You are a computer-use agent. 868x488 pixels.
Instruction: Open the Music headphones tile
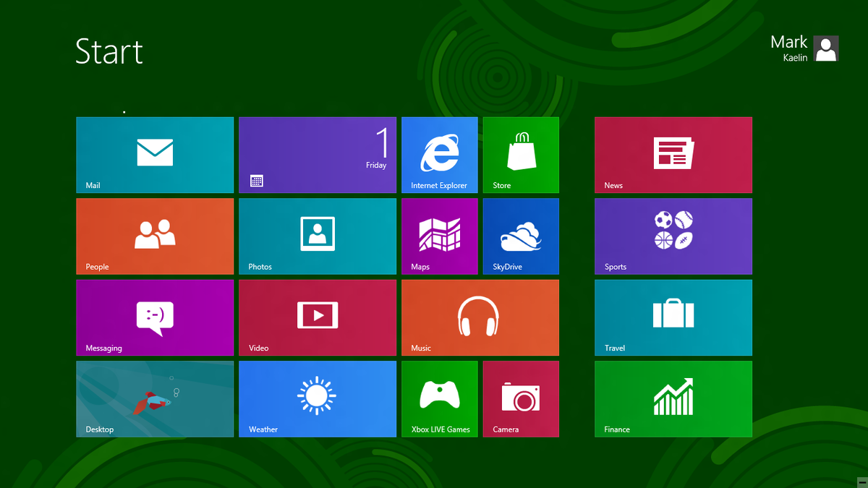[480, 318]
